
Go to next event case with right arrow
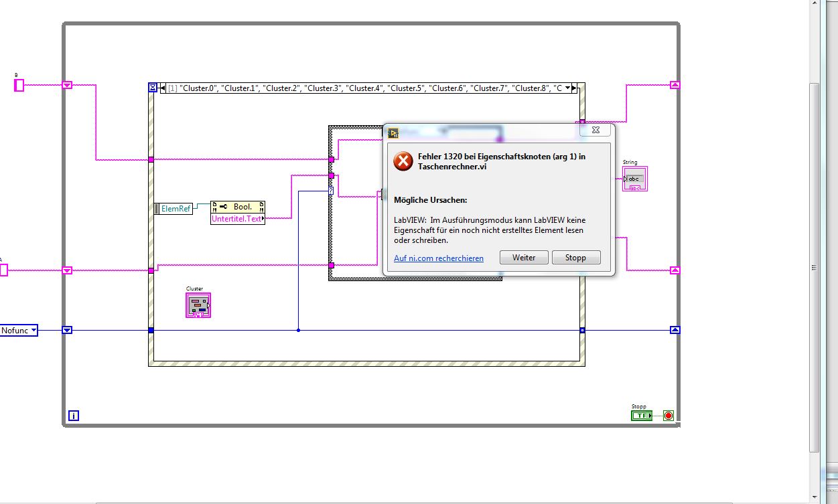(x=575, y=88)
